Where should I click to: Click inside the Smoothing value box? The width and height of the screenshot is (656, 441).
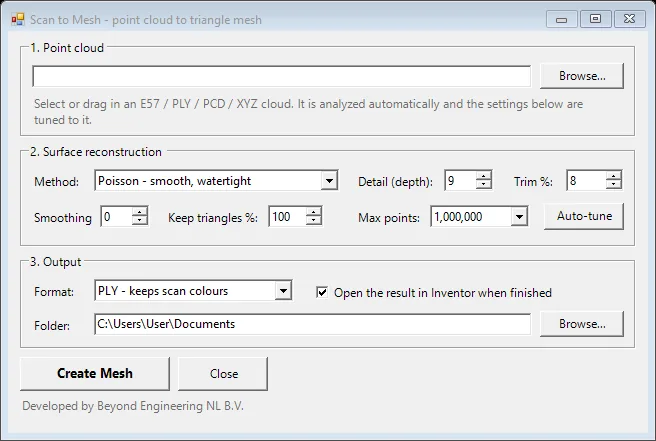(x=116, y=217)
